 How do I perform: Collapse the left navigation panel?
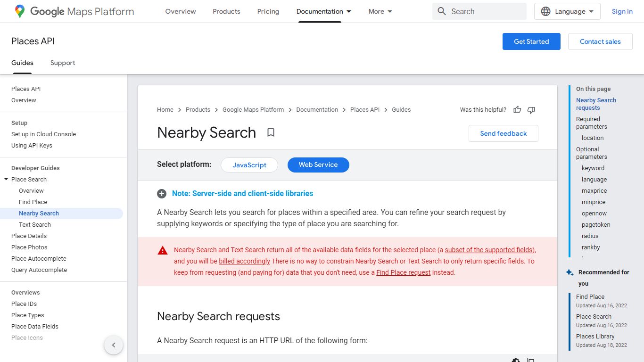(114, 345)
